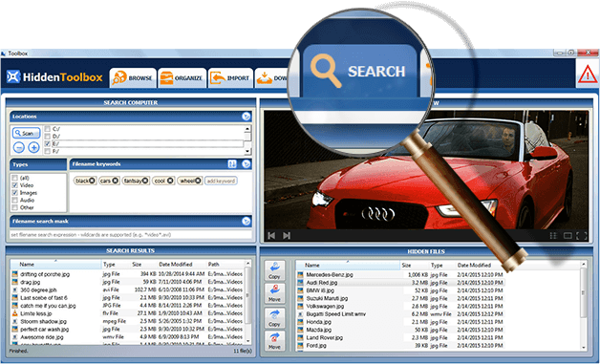Click the locations list scroll-down arrow
The width and height of the screenshot is (600, 364).
[x=247, y=152]
